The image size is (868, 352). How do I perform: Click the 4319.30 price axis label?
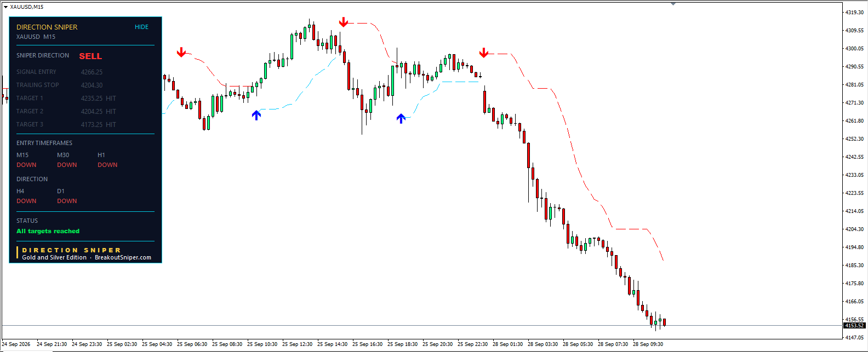point(854,12)
